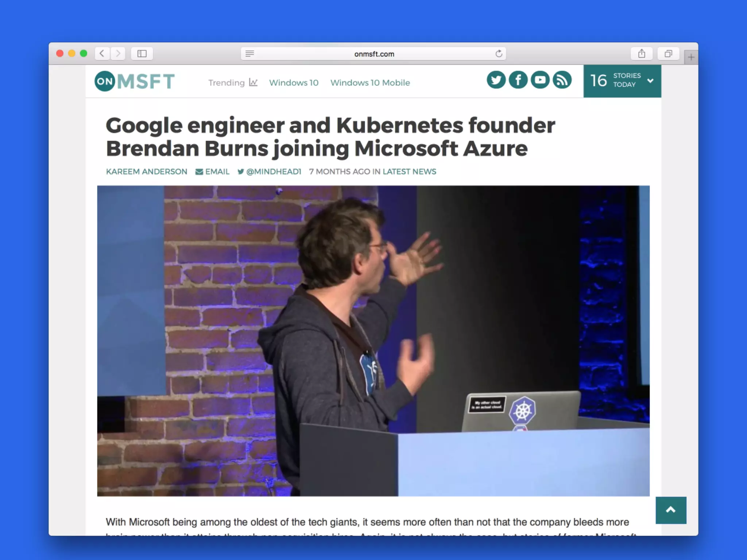Viewport: 747px width, 560px height.
Task: Show all tabs overview icon
Action: click(x=668, y=54)
